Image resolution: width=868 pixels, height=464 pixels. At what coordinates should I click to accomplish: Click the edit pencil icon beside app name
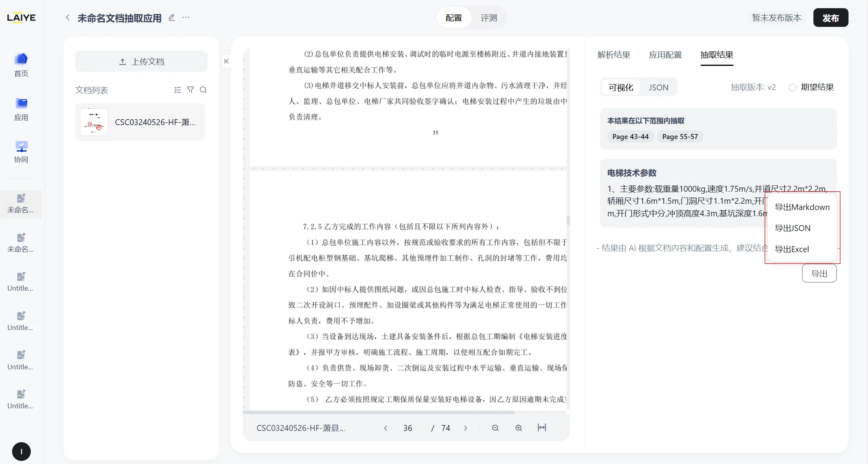tap(172, 18)
